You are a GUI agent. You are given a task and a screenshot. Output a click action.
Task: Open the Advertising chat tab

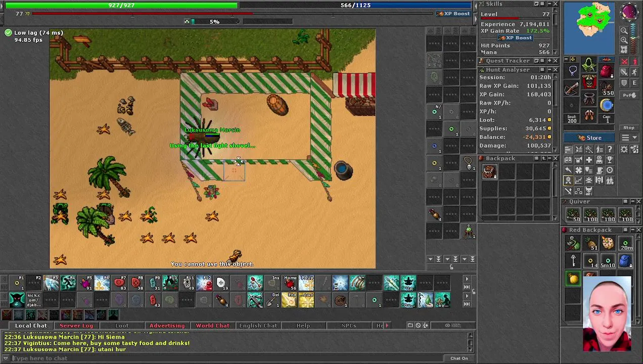point(167,326)
